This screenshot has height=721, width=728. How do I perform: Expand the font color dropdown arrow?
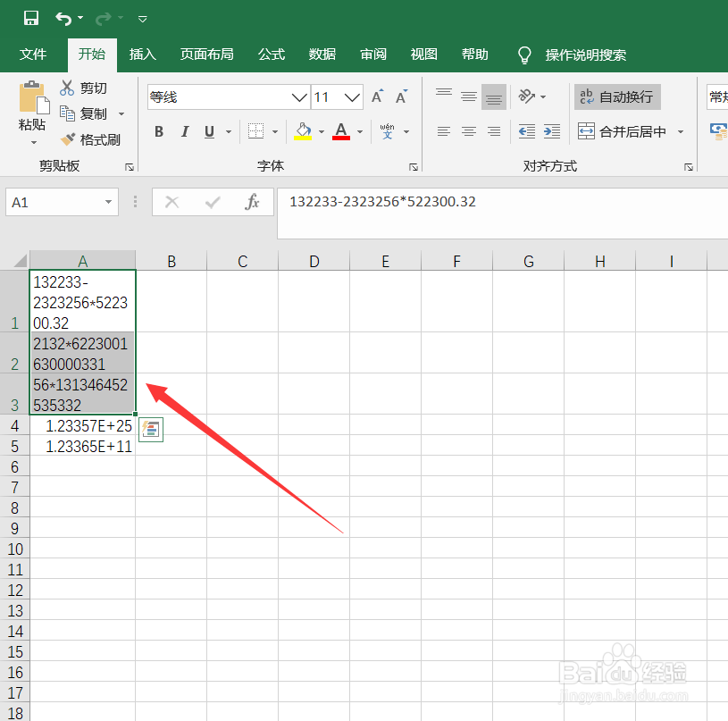coord(360,132)
